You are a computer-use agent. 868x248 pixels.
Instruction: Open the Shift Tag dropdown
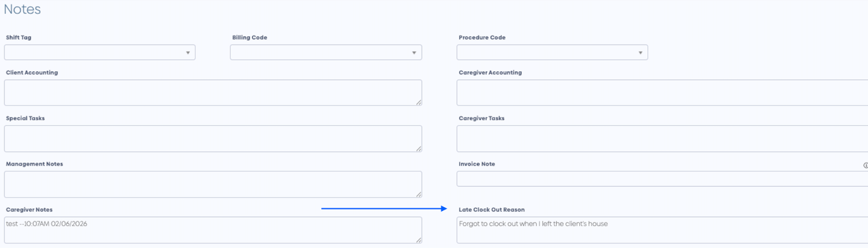click(100, 53)
